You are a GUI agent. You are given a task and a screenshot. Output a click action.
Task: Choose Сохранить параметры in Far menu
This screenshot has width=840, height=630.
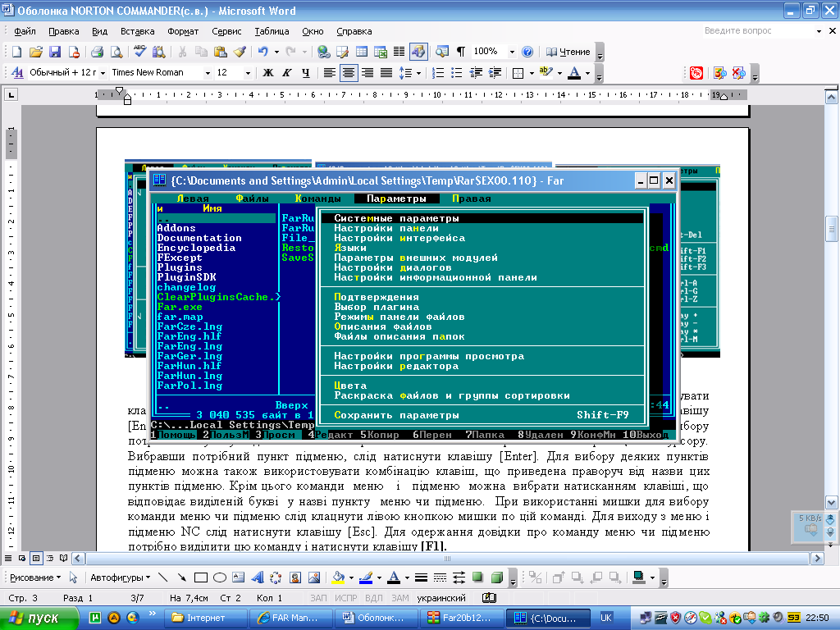(x=482, y=415)
